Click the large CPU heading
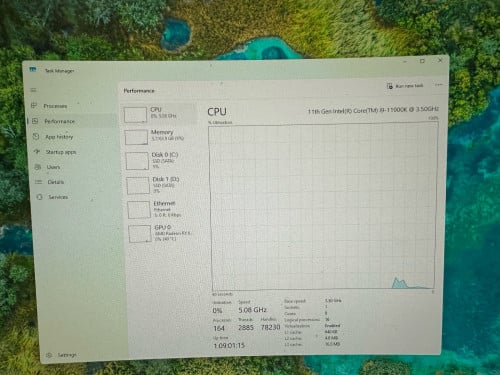The image size is (500, 375). coord(217,112)
